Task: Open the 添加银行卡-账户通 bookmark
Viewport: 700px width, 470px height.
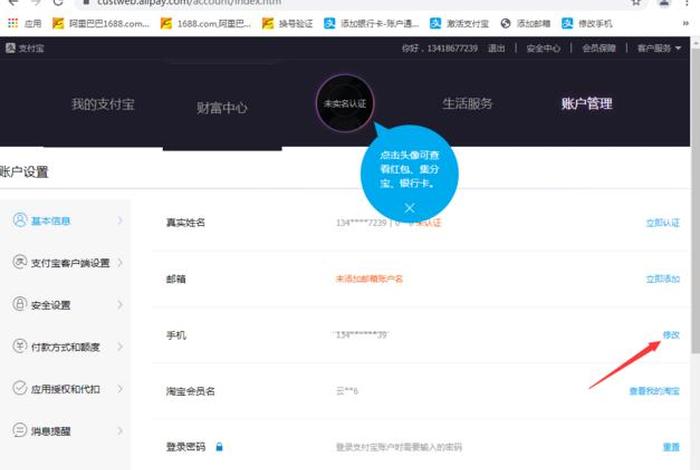Action: click(371, 23)
